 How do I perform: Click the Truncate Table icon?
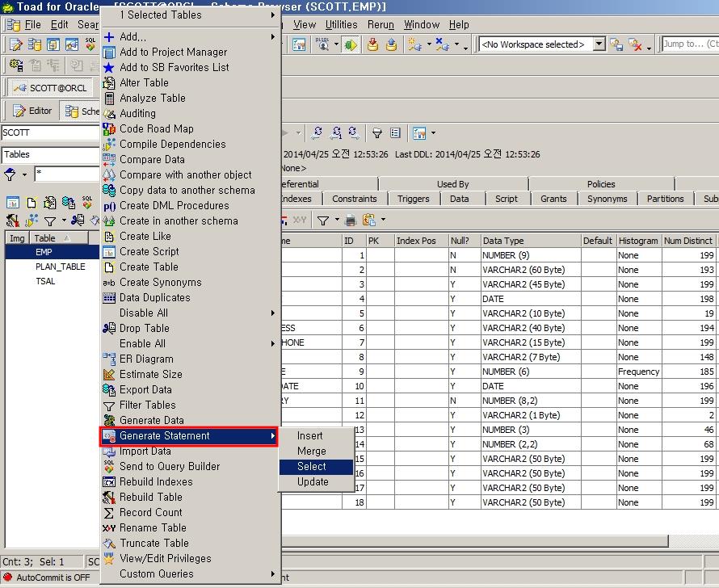point(110,543)
